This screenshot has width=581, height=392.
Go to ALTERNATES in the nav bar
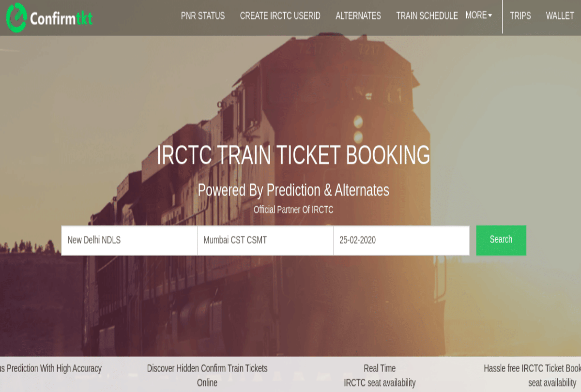click(x=358, y=15)
